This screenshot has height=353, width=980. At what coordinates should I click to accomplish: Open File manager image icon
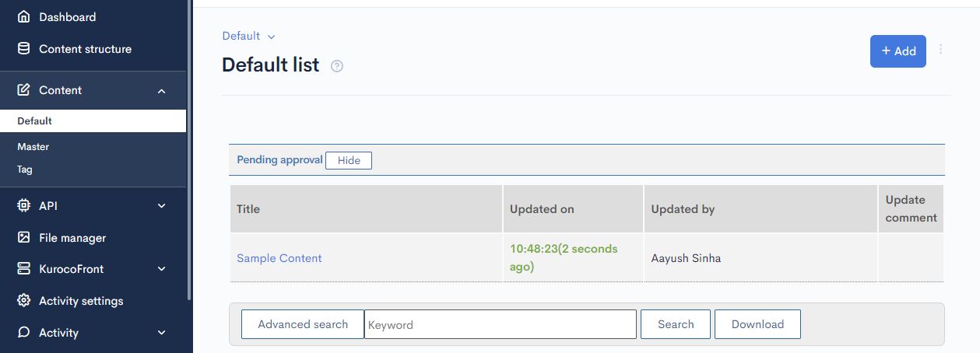[x=24, y=238]
